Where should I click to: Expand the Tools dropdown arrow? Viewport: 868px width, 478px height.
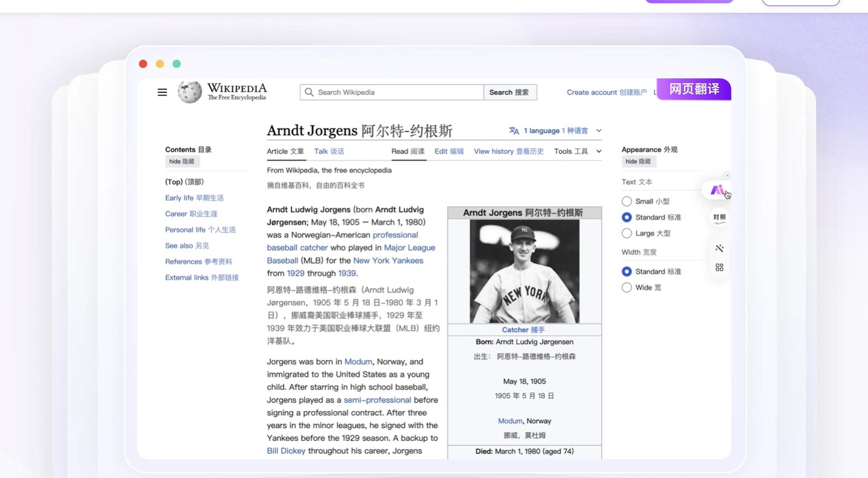click(x=598, y=151)
